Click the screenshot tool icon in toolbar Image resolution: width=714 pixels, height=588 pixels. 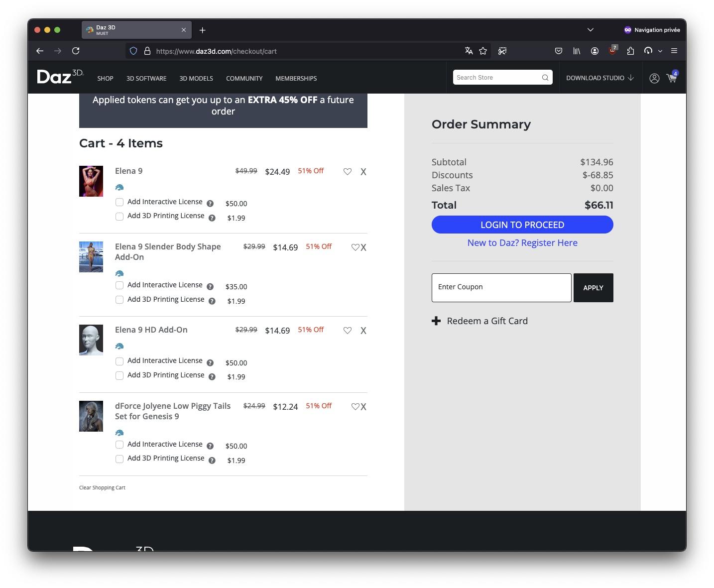tap(502, 51)
